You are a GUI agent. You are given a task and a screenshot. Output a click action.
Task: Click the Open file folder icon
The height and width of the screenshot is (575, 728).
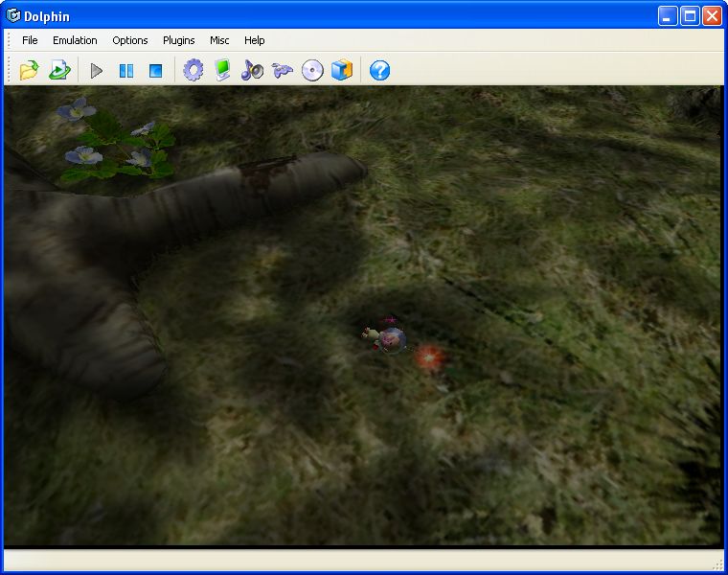[x=29, y=71]
